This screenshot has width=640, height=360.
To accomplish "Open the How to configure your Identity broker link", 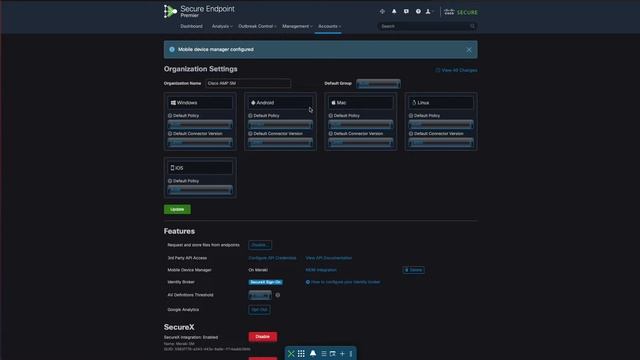I will 343,282.
